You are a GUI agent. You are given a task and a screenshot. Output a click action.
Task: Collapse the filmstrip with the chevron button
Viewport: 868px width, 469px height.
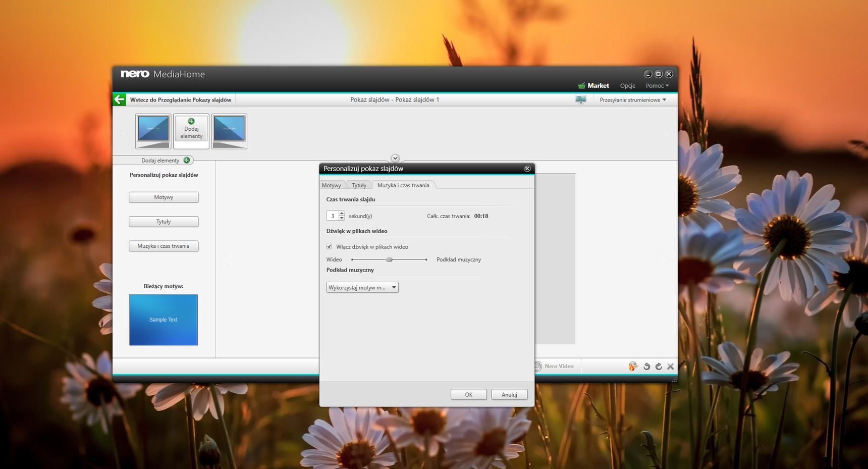(x=395, y=158)
